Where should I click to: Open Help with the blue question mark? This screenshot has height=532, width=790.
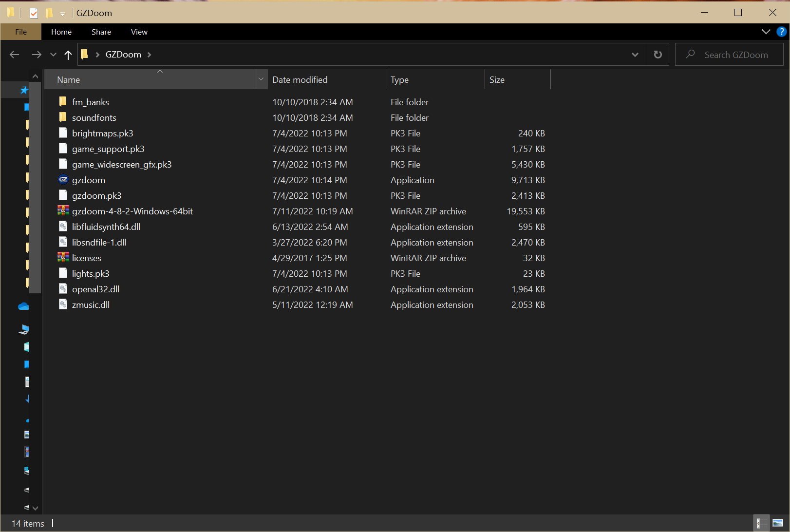[782, 32]
